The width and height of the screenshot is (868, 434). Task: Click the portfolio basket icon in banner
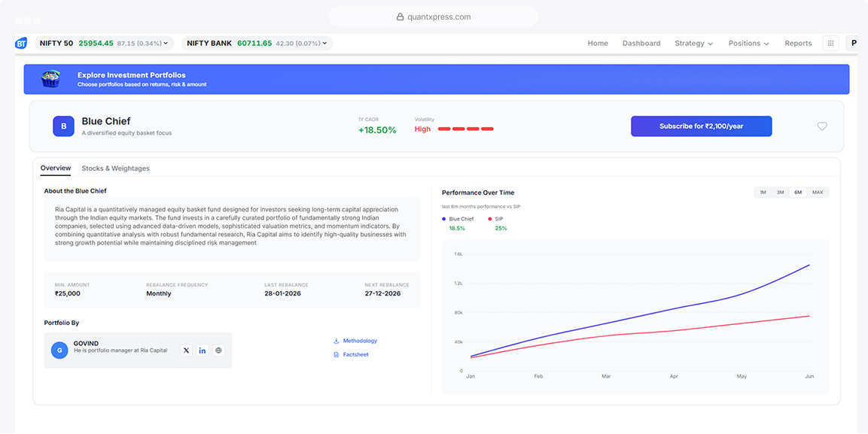[x=50, y=79]
